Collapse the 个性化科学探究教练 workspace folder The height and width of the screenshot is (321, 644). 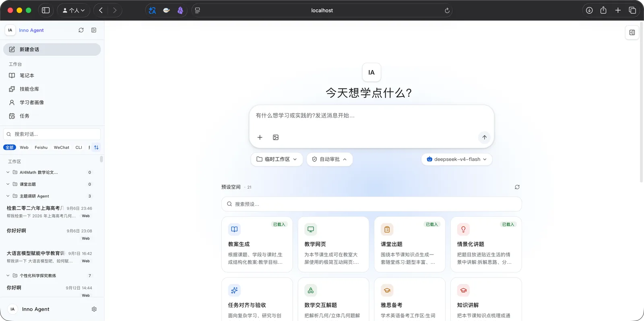[x=8, y=275]
